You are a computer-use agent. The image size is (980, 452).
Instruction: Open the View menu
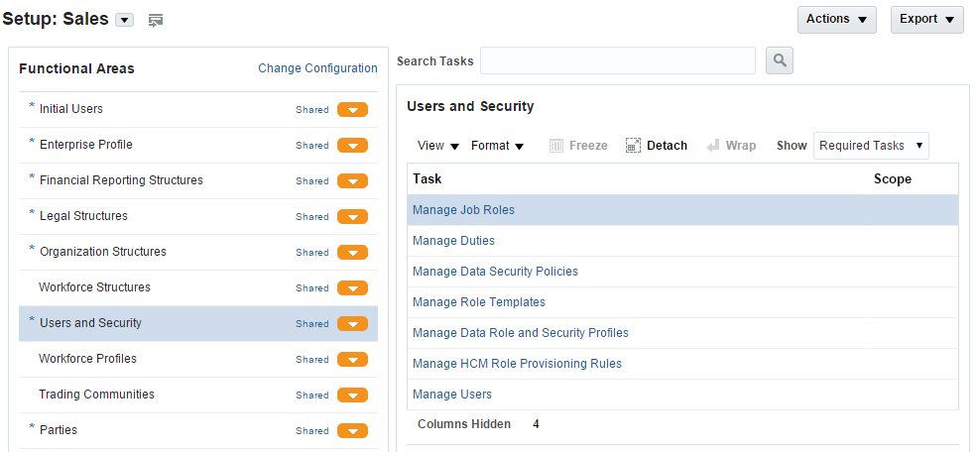point(438,146)
